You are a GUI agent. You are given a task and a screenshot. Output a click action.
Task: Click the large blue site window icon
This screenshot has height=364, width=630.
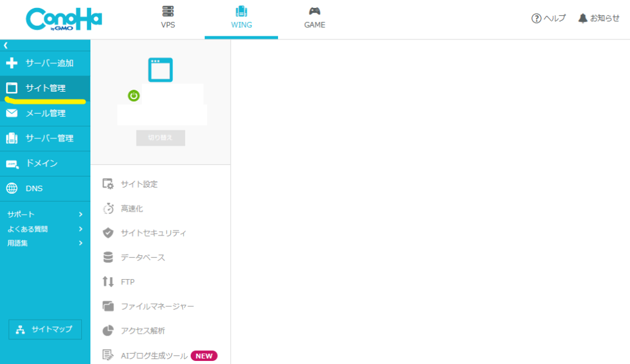coord(161,70)
